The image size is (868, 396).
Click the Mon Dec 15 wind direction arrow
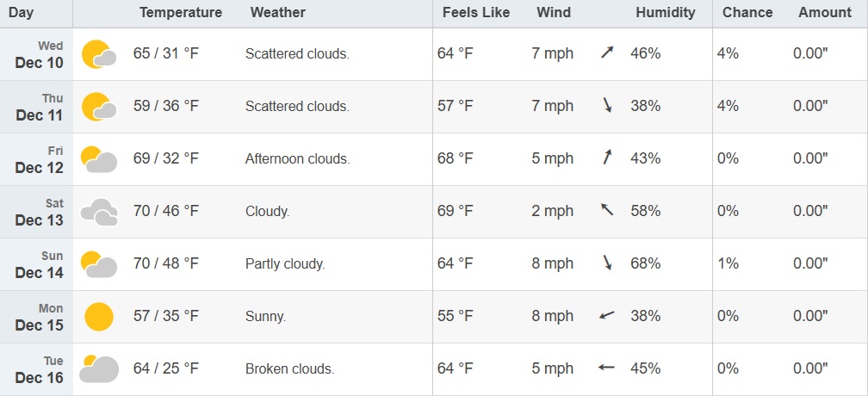click(607, 316)
